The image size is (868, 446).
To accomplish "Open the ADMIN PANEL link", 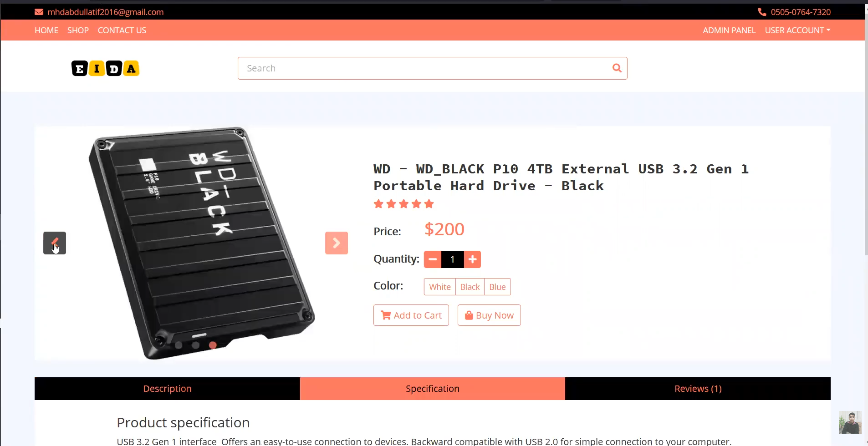I will [x=729, y=30].
